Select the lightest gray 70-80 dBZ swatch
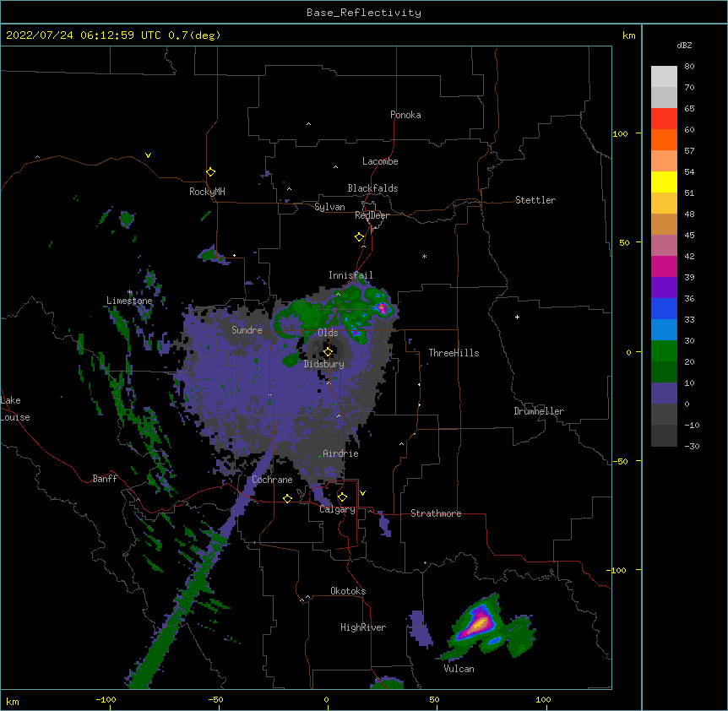728x711 pixels. pyautogui.click(x=664, y=77)
